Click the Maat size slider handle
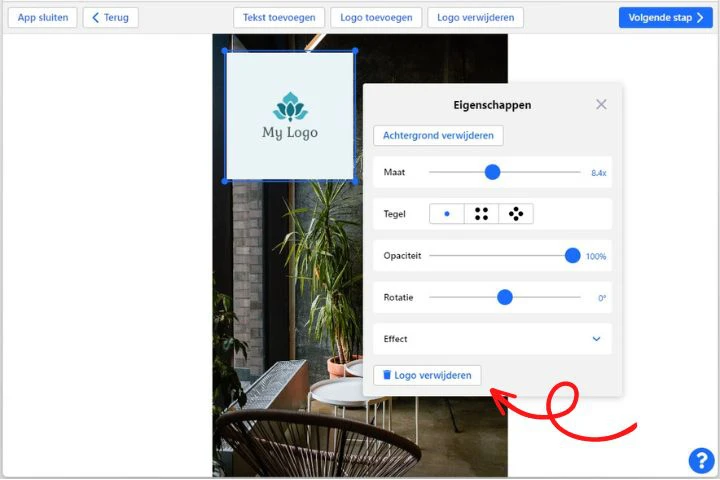720x480 pixels. pyautogui.click(x=492, y=172)
